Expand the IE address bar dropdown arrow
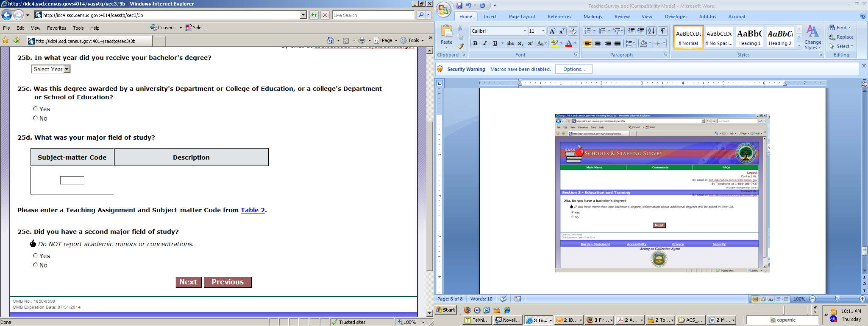The height and width of the screenshot is (326, 868). point(303,15)
